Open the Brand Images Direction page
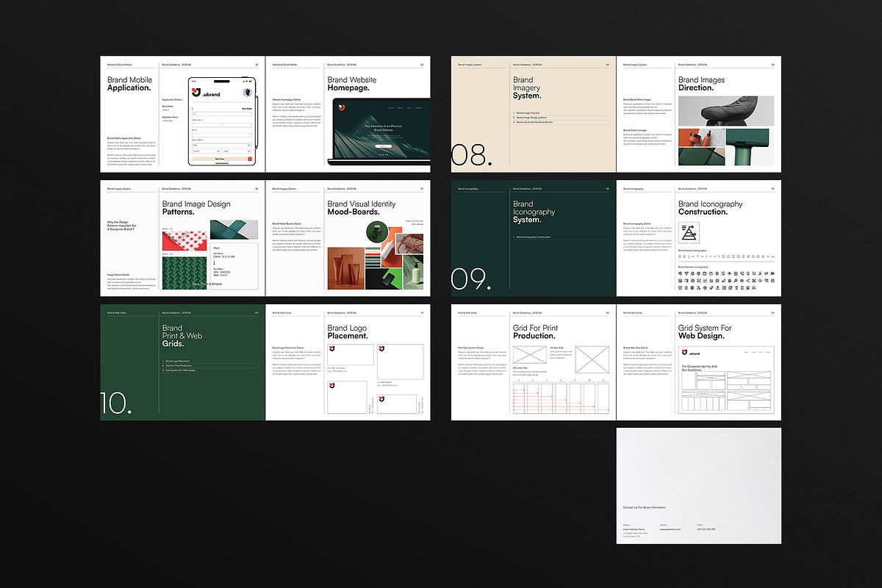Viewport: 882px width, 588px height. tap(699, 115)
